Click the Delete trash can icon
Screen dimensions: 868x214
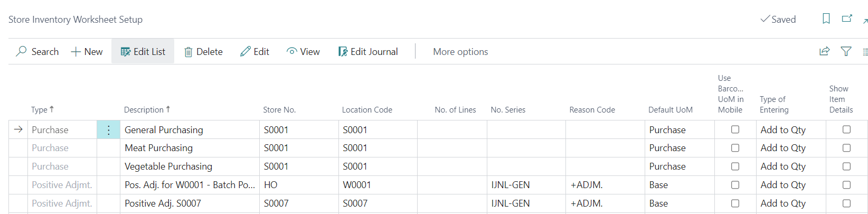click(188, 52)
